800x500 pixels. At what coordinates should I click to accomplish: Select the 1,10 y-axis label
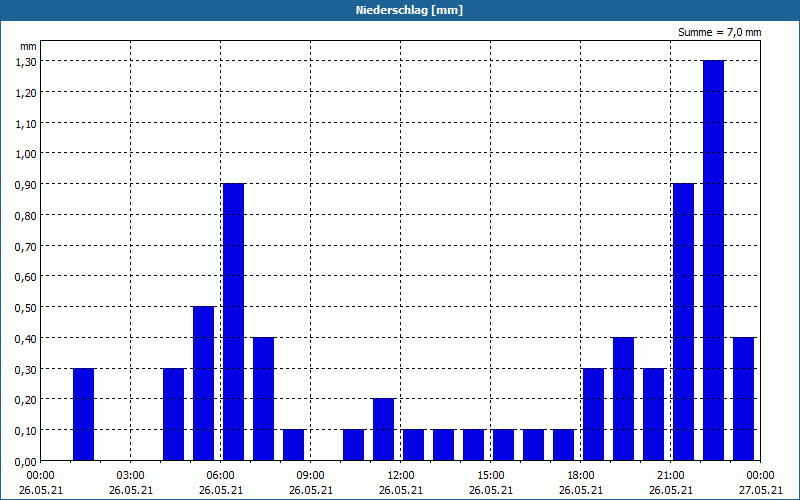[26, 123]
